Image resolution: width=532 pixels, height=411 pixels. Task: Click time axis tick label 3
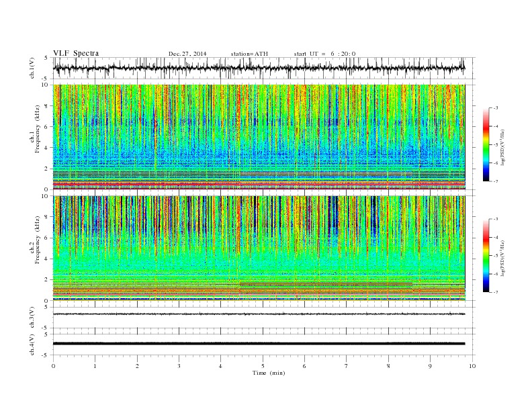pyautogui.click(x=179, y=366)
